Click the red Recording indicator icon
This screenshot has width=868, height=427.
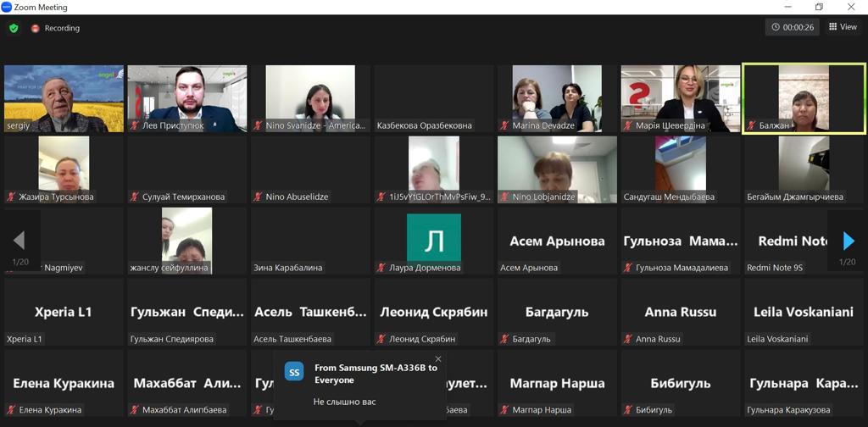coord(36,28)
